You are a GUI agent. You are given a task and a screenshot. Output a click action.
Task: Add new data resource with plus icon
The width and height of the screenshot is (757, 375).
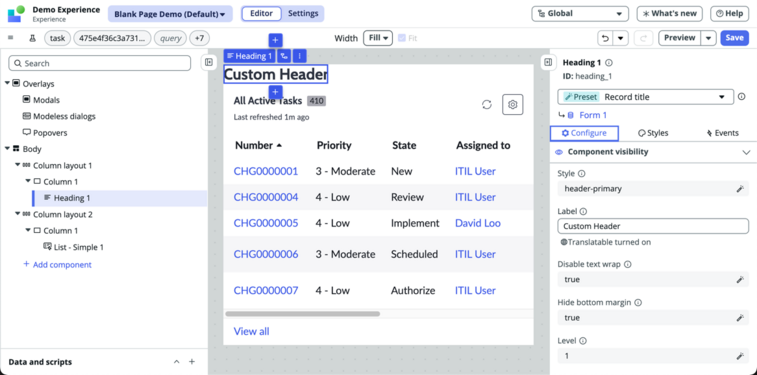[x=192, y=361]
